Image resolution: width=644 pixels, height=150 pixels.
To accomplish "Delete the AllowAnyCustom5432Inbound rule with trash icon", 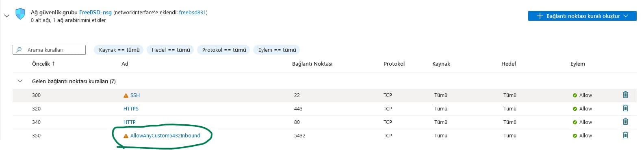I will pos(625,135).
